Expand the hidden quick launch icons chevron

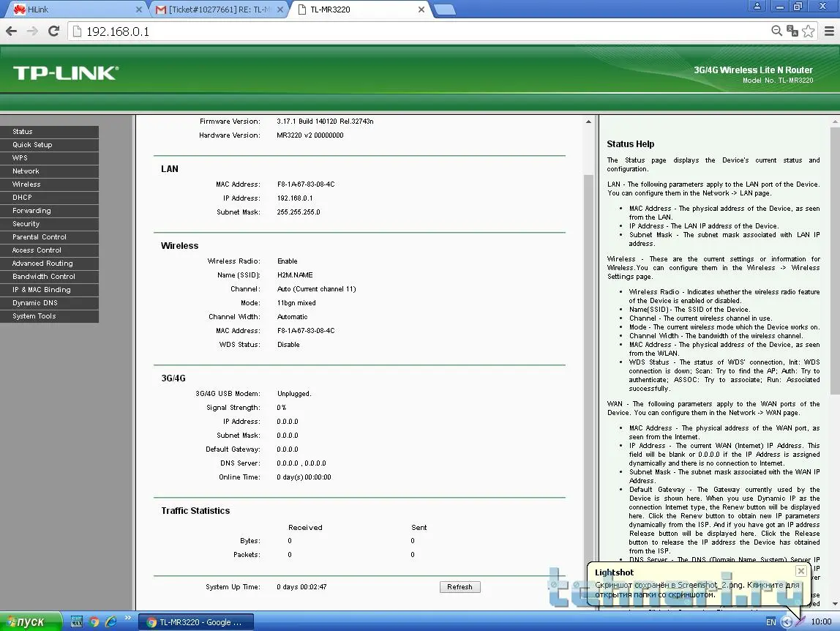point(128,619)
